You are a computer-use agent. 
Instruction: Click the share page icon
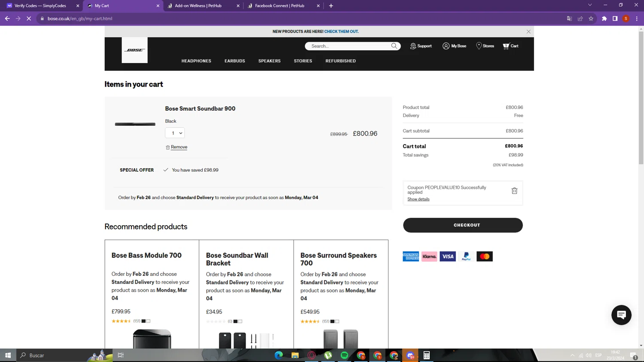click(x=580, y=18)
